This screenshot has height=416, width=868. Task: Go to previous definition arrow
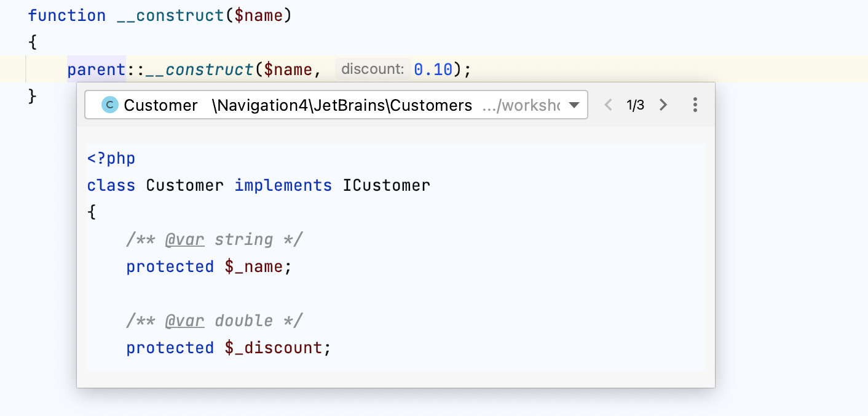coord(609,105)
